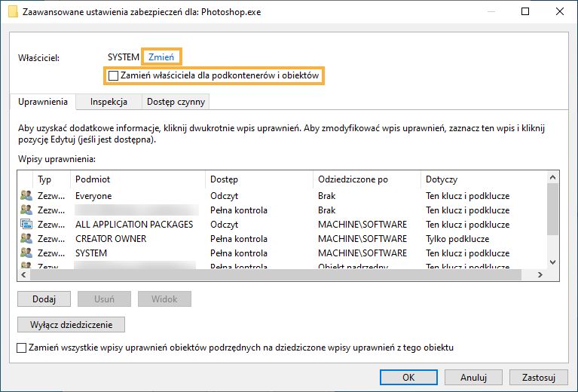The image size is (578, 392).
Task: Click the Wyłącz dziedziczenie button
Action: pyautogui.click(x=71, y=325)
